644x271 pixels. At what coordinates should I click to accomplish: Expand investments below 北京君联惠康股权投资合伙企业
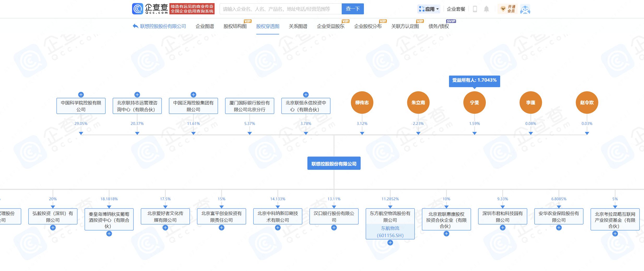pyautogui.click(x=446, y=234)
